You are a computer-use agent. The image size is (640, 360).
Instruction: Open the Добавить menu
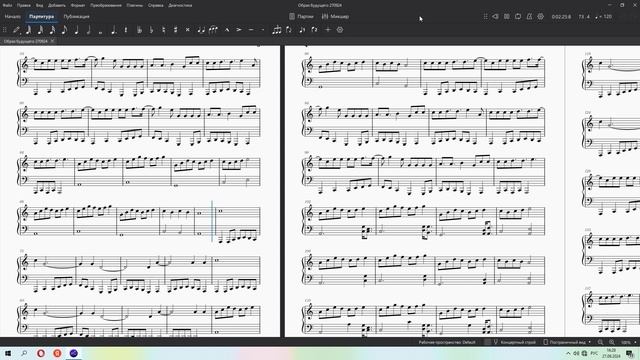[x=57, y=5]
